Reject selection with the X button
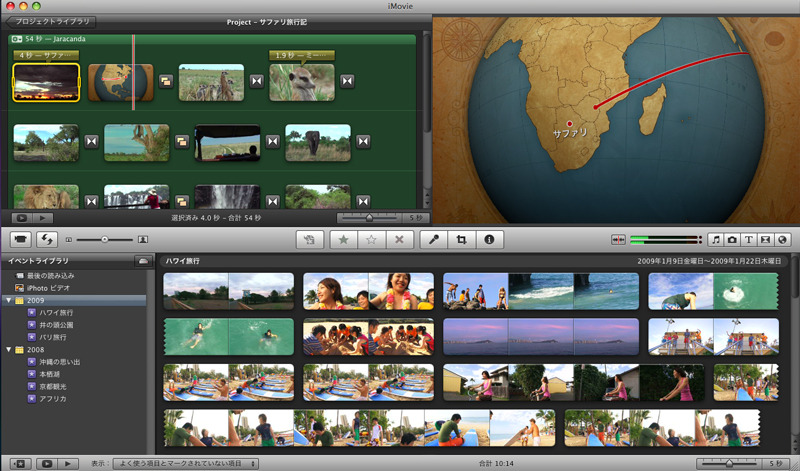Image resolution: width=800 pixels, height=471 pixels. coord(399,239)
